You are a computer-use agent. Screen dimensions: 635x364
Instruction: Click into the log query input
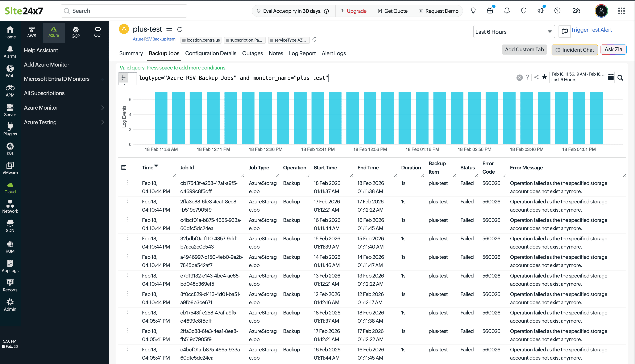[325, 78]
